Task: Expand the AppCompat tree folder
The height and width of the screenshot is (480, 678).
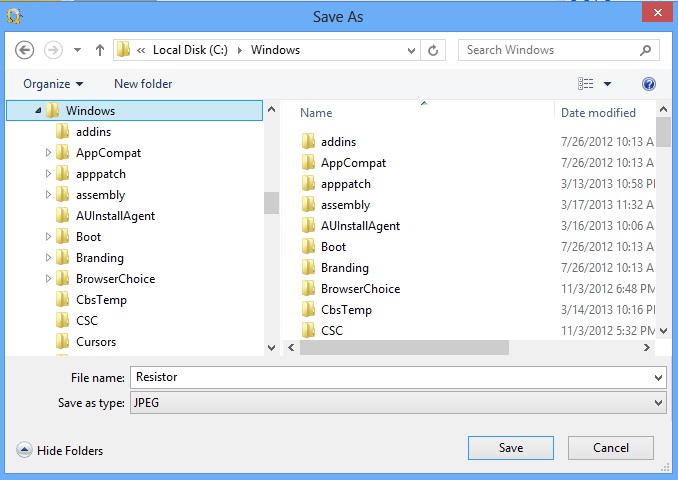Action: (48, 153)
